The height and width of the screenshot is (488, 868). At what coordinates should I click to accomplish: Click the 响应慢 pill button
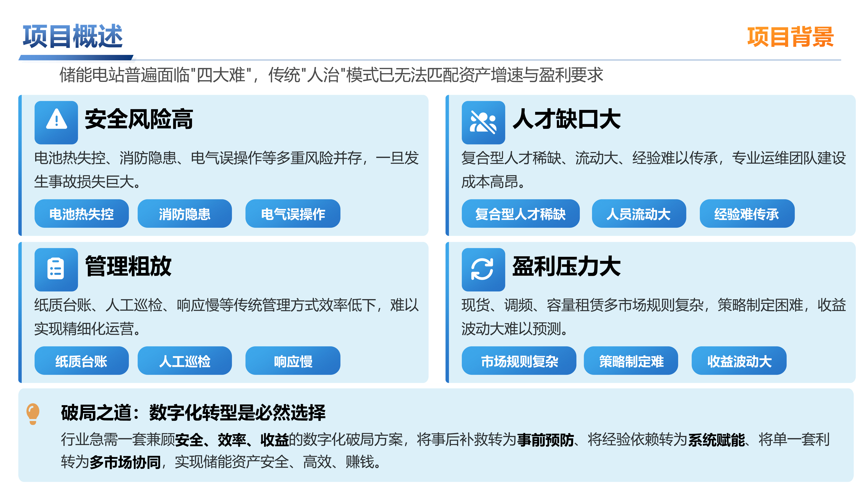(293, 361)
